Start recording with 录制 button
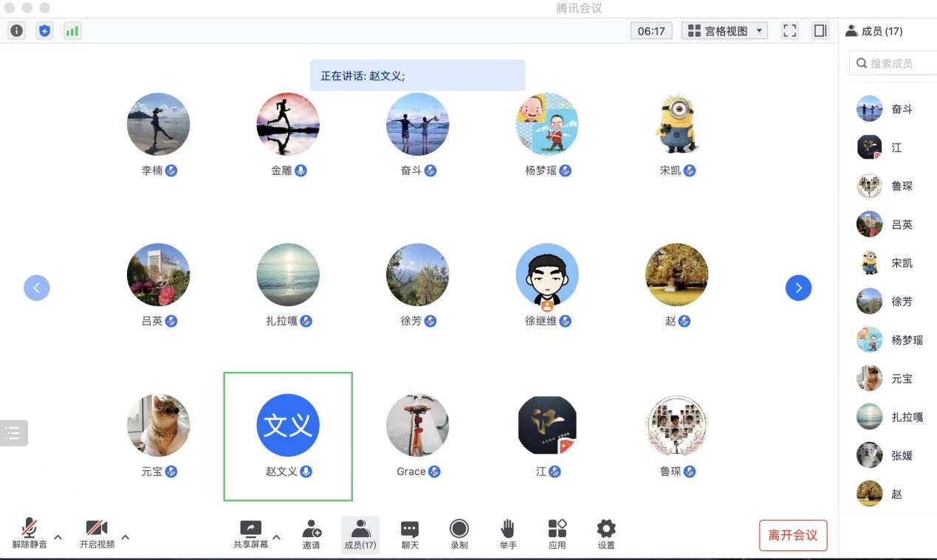The image size is (937, 560). [459, 534]
